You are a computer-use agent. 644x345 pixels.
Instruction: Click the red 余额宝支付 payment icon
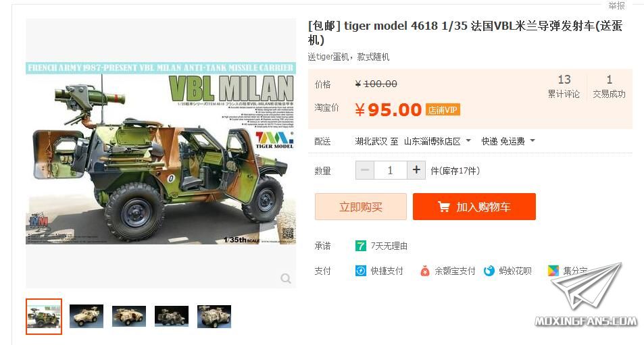[x=425, y=271]
